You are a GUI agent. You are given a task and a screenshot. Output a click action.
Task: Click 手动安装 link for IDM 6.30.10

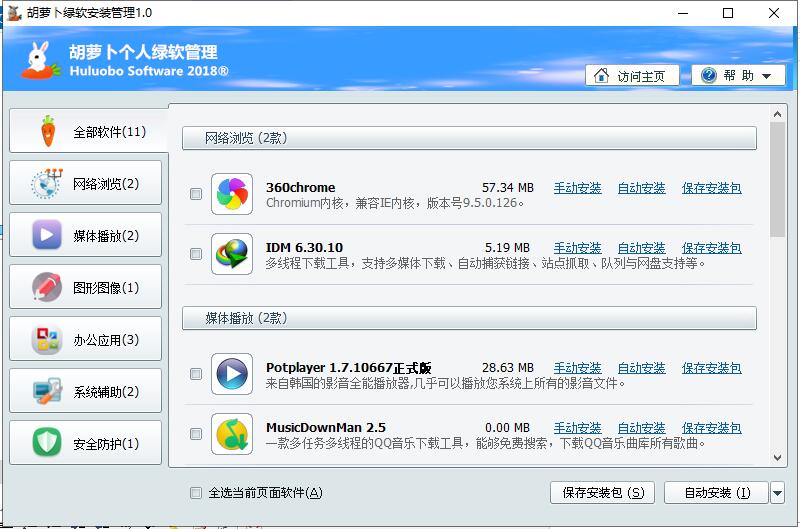point(578,248)
